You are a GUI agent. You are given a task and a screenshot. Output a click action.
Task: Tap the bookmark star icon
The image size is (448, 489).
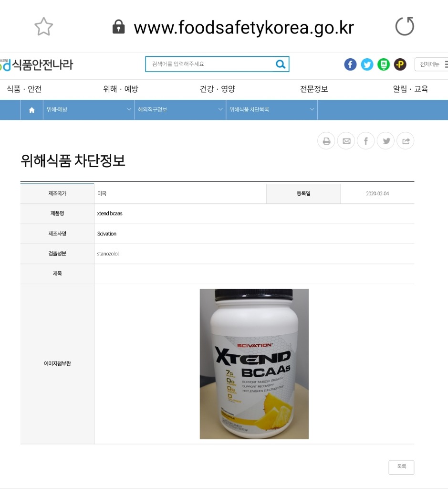coord(43,27)
